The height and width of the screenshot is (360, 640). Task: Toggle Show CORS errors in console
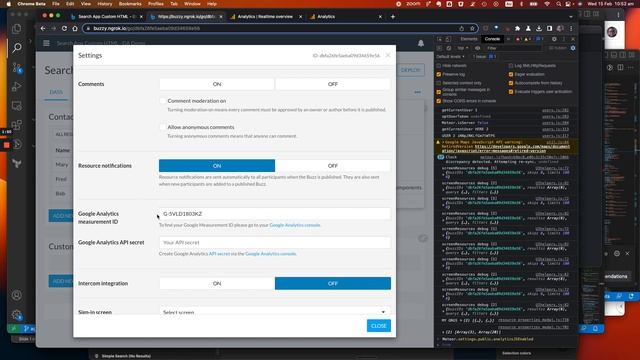pyautogui.click(x=439, y=101)
